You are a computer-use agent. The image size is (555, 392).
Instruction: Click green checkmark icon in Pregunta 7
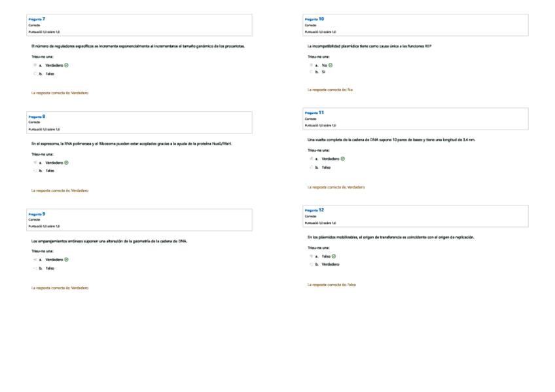pos(67,65)
